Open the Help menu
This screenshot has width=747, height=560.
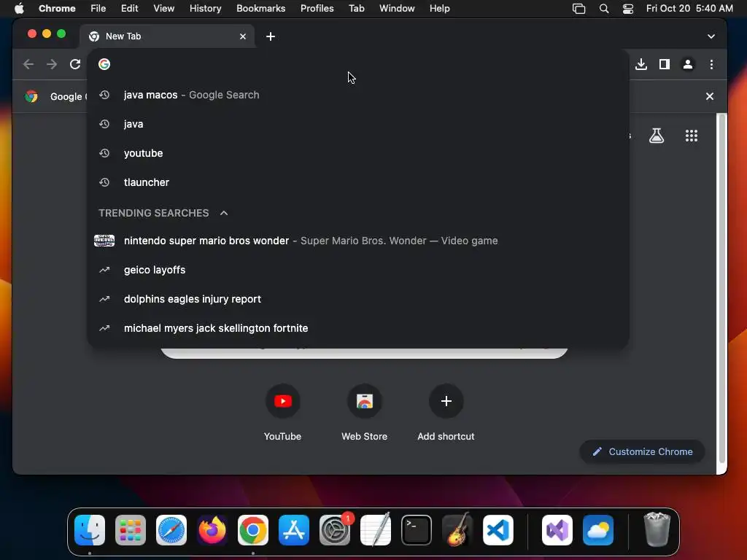point(439,8)
